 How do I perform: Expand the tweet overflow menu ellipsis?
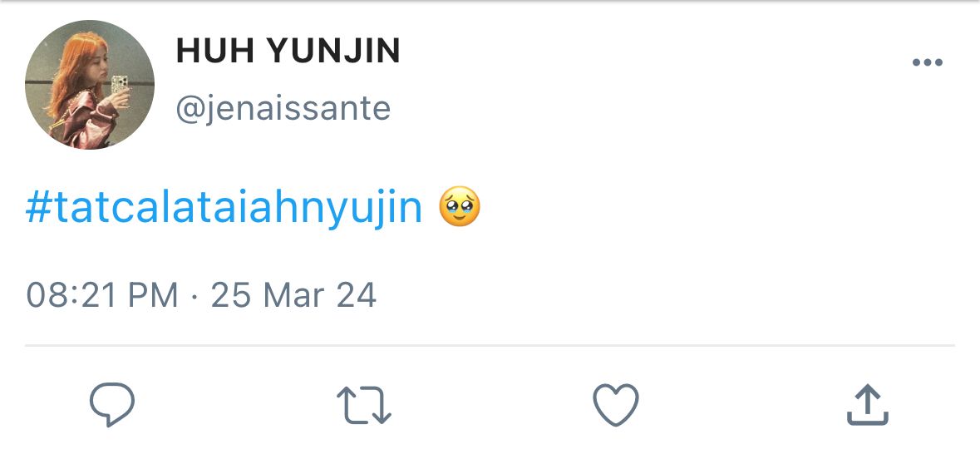pyautogui.click(x=928, y=62)
